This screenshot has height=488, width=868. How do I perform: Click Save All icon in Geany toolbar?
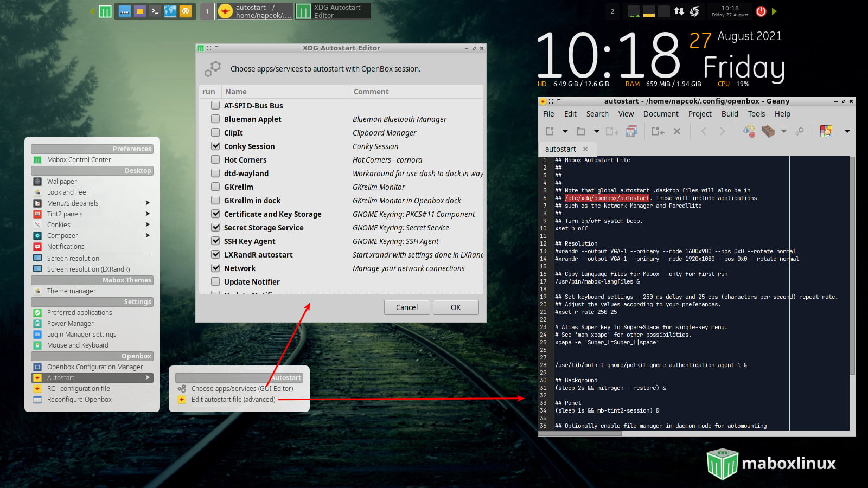point(631,131)
